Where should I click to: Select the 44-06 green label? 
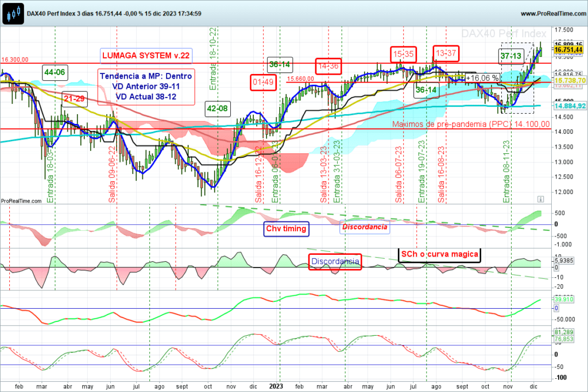(x=55, y=72)
